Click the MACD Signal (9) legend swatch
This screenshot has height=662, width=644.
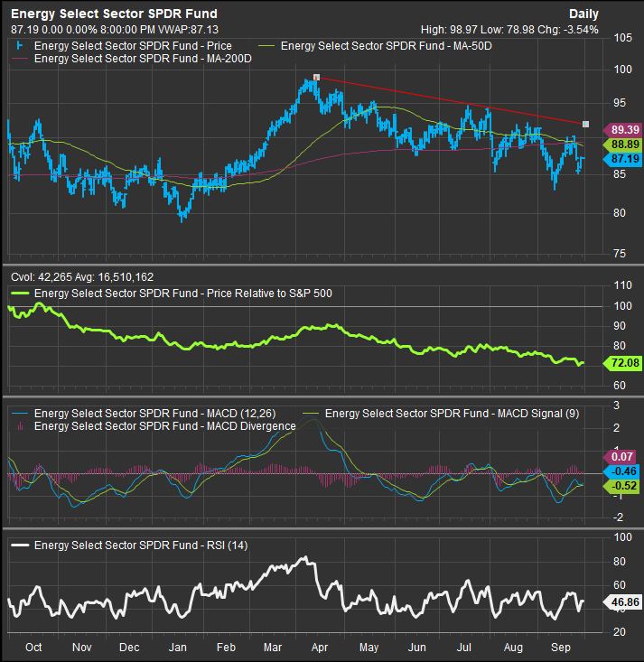click(x=311, y=414)
